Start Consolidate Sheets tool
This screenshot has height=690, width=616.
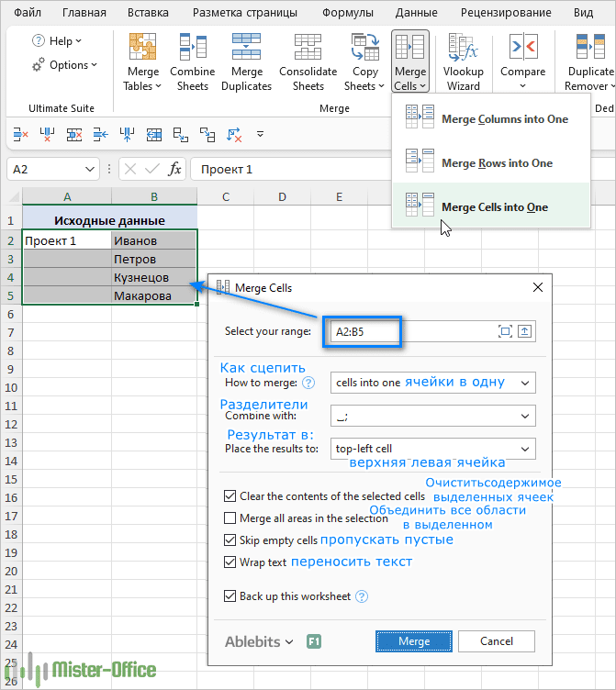point(308,61)
